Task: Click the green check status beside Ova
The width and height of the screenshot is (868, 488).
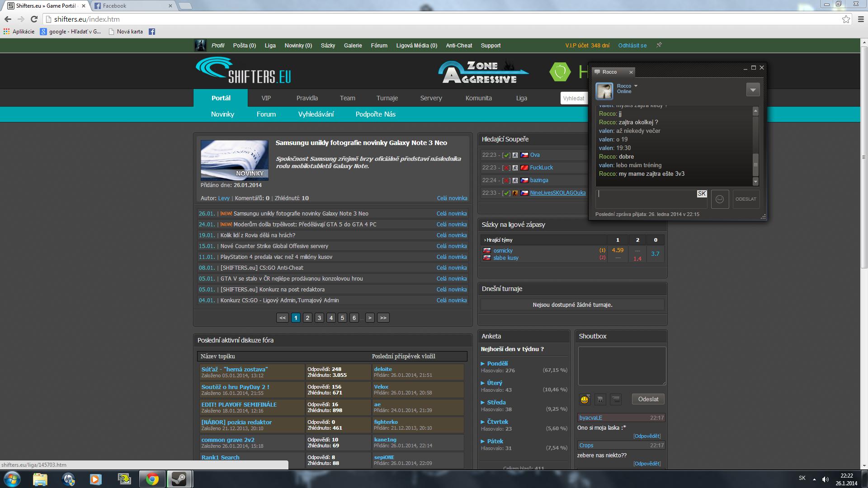Action: point(506,155)
